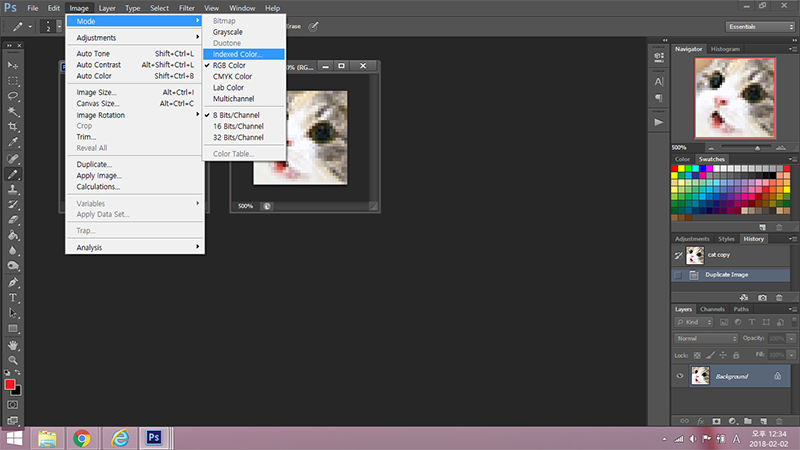The height and width of the screenshot is (450, 800).
Task: Expand the Analysis submenu
Action: 135,247
